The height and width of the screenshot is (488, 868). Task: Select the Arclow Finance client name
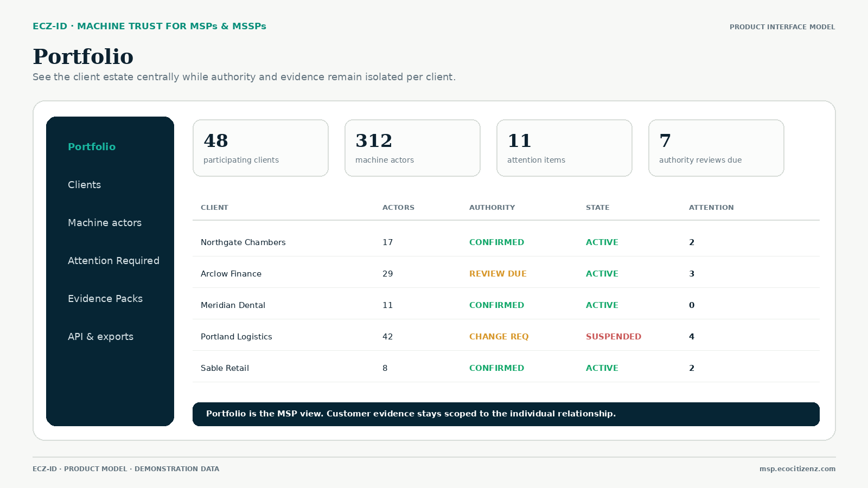pyautogui.click(x=231, y=274)
